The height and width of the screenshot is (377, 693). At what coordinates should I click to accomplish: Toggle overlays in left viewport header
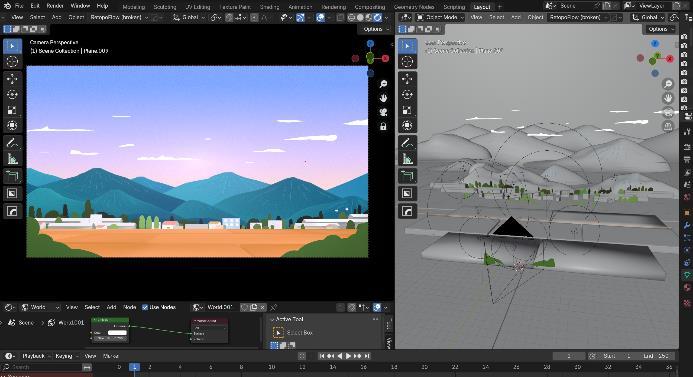coord(321,18)
